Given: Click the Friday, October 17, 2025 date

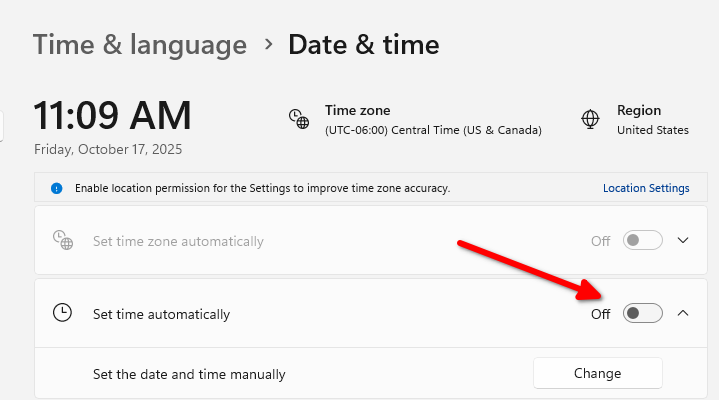Looking at the screenshot, I should pos(108,150).
